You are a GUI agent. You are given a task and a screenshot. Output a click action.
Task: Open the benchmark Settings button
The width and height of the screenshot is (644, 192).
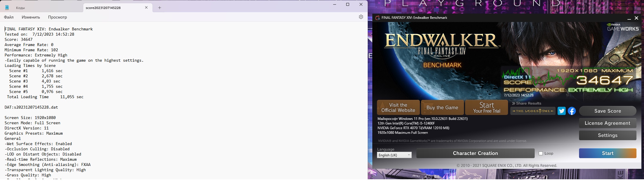click(x=607, y=135)
